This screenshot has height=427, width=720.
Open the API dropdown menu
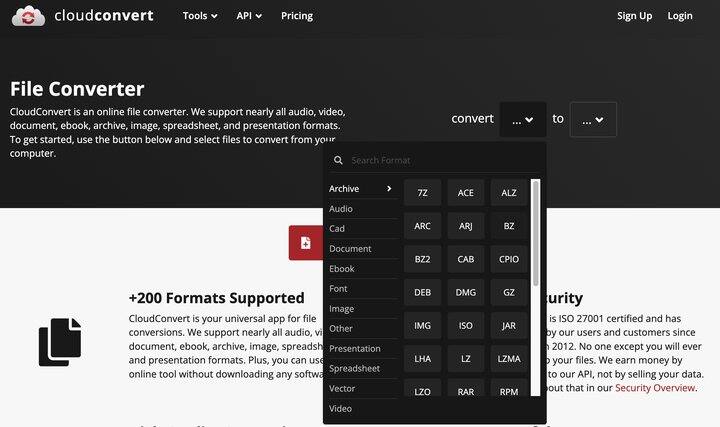[249, 16]
